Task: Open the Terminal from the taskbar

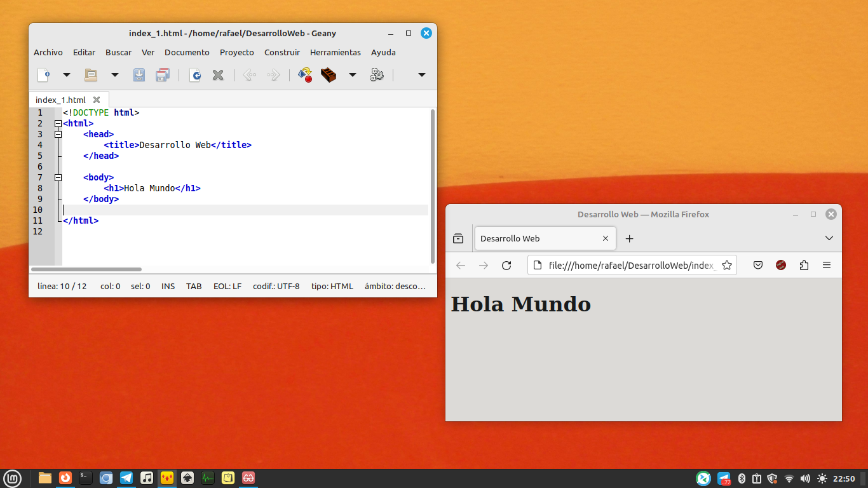Action: pos(86,478)
